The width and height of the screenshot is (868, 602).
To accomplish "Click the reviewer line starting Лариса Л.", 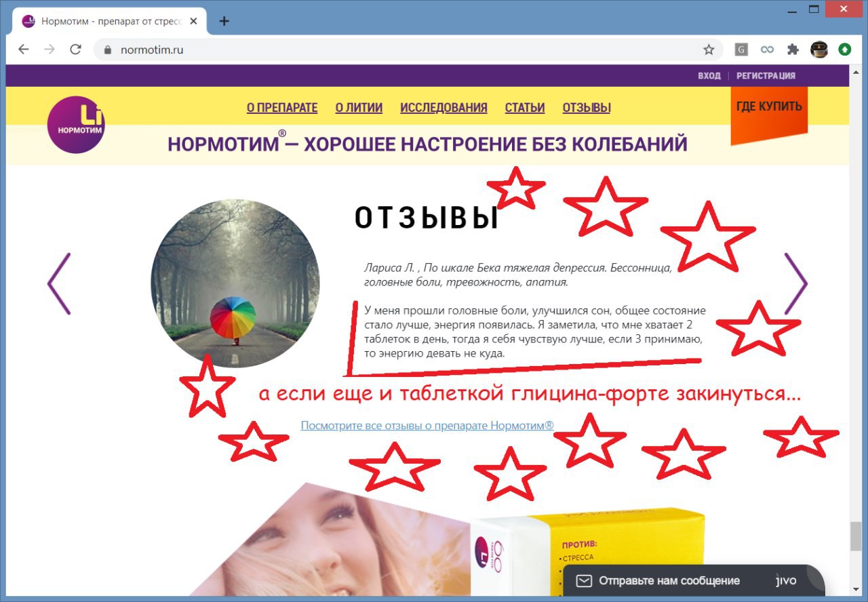I will (x=518, y=275).
